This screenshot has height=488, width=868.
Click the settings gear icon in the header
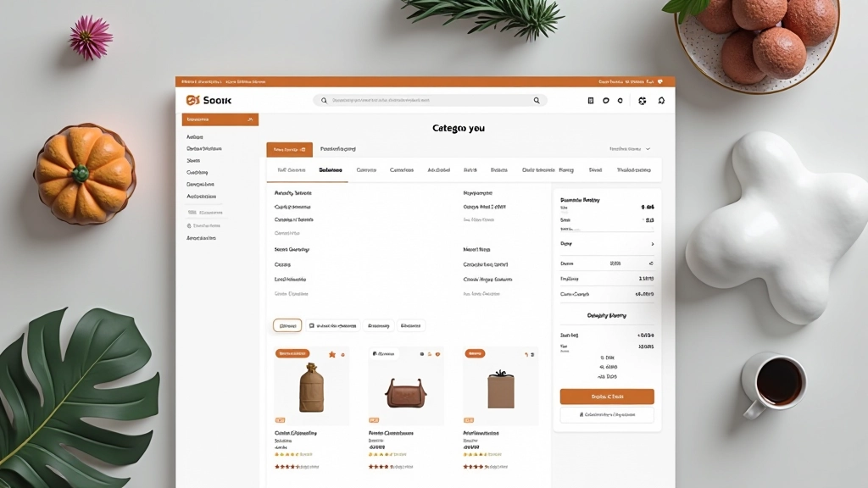(642, 101)
